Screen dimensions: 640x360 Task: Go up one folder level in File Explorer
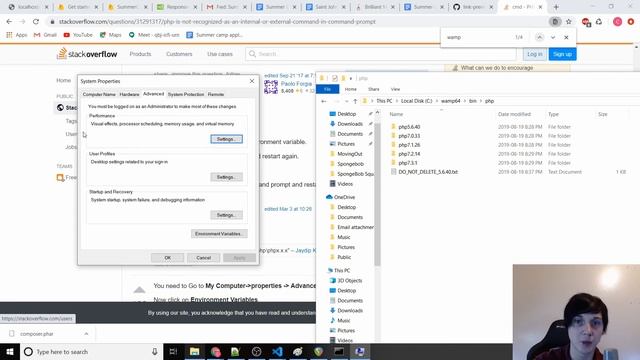(355, 101)
